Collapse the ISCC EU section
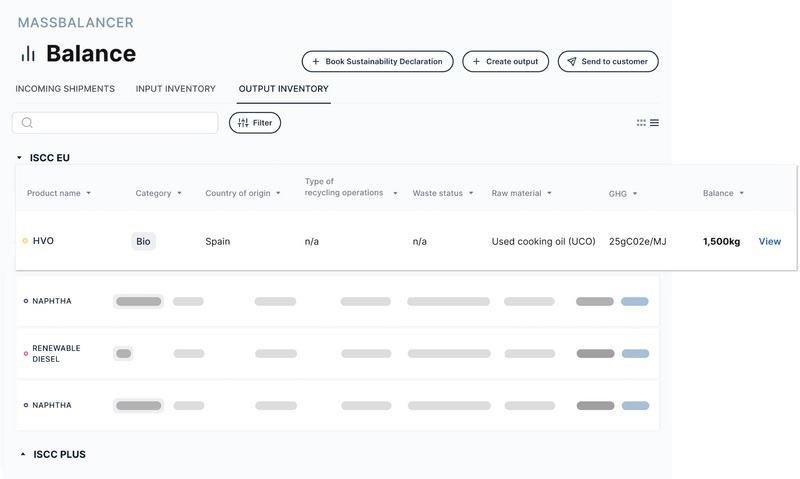 tap(19, 158)
